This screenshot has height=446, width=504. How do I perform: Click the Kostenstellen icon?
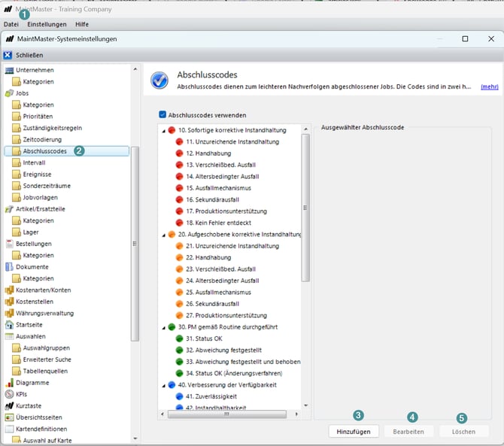9,302
